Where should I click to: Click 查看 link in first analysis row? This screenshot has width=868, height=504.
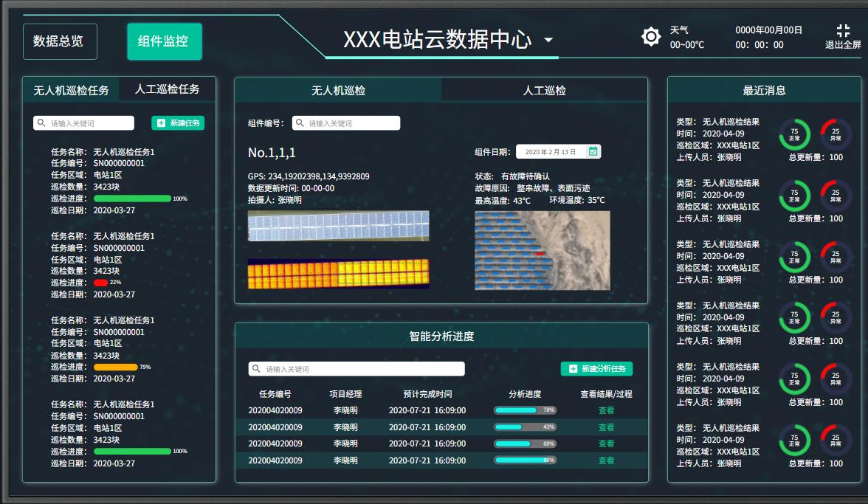pyautogui.click(x=606, y=410)
